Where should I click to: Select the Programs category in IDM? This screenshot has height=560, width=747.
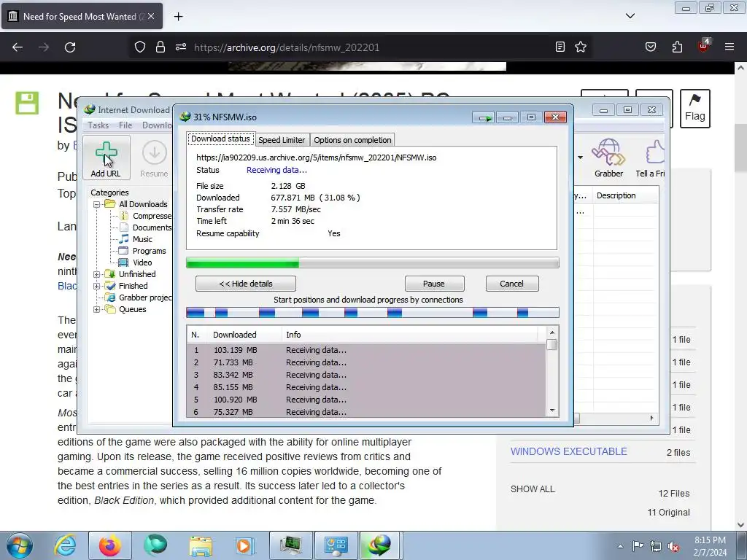coord(142,251)
